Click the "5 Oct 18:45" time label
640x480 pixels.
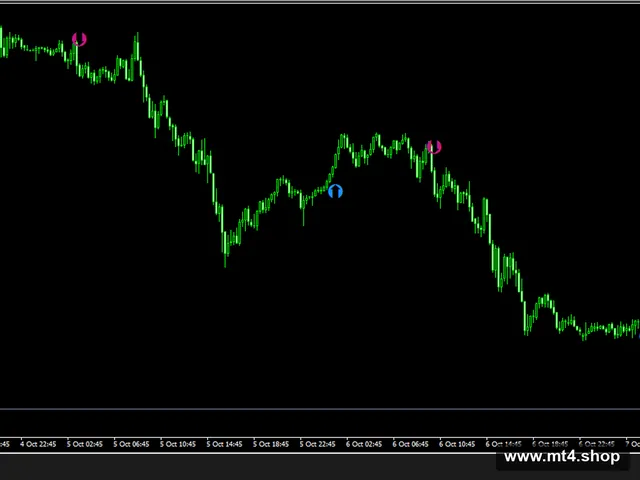click(271, 444)
